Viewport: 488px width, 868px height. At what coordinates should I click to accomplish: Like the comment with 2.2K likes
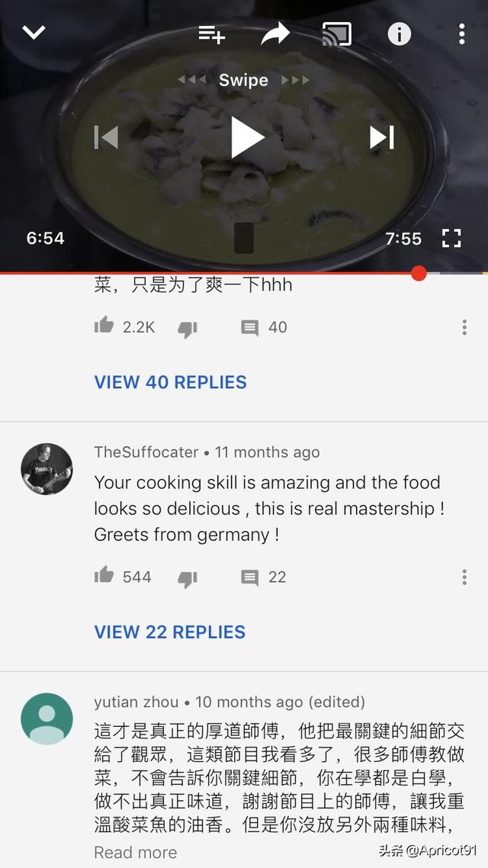pyautogui.click(x=104, y=326)
